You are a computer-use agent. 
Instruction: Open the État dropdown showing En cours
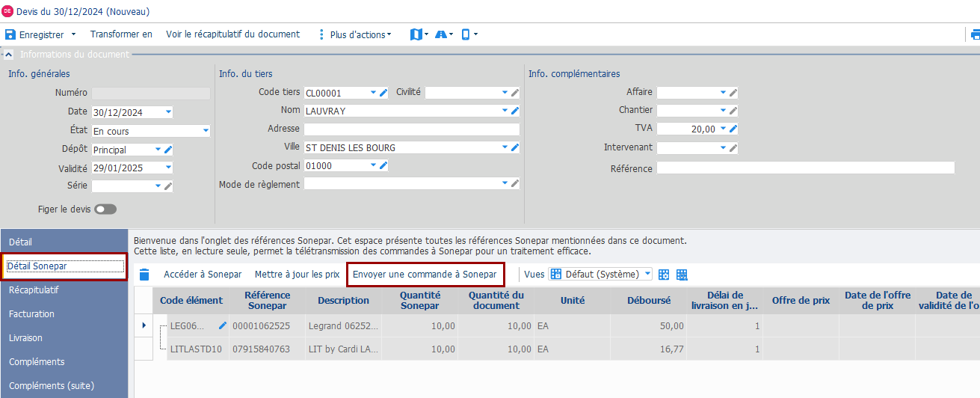(x=206, y=131)
